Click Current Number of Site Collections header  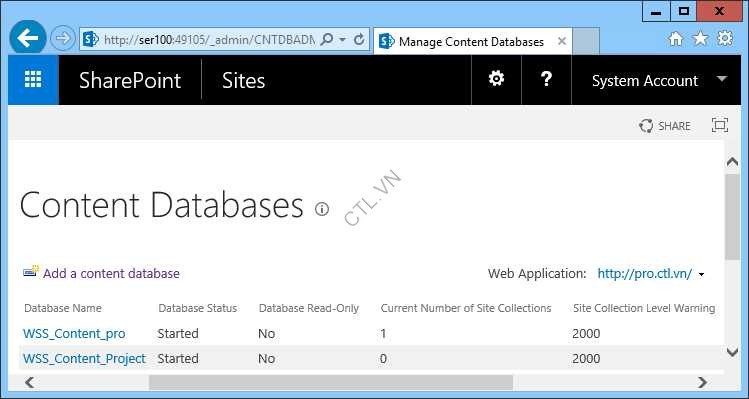(x=466, y=308)
